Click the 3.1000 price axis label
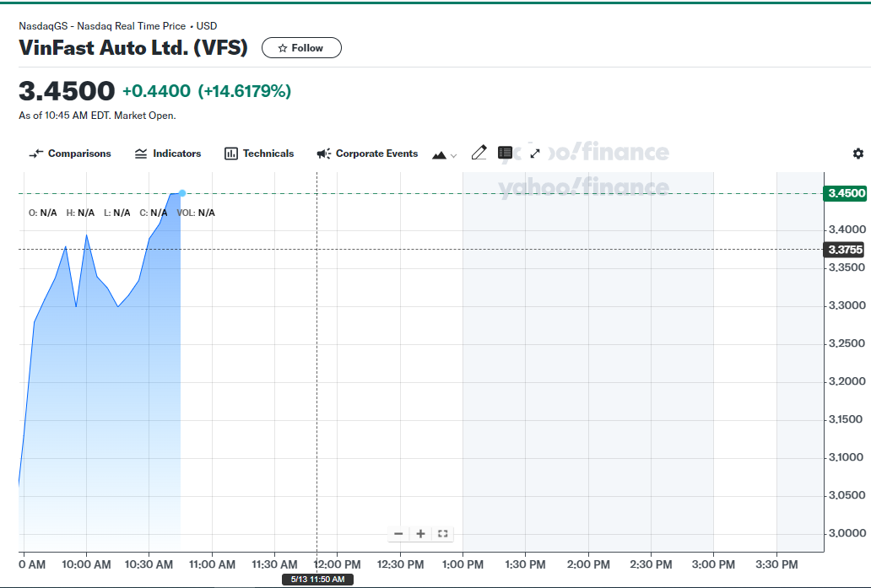The image size is (871, 588). [847, 457]
